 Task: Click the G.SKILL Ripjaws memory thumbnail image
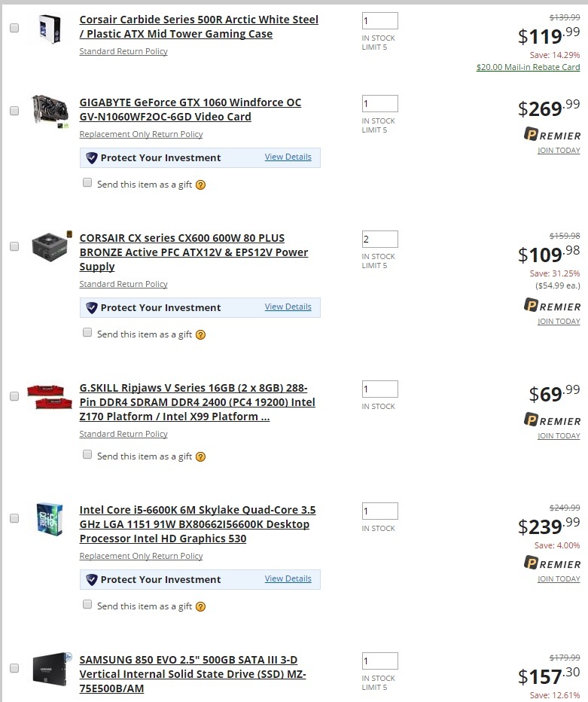(x=49, y=396)
